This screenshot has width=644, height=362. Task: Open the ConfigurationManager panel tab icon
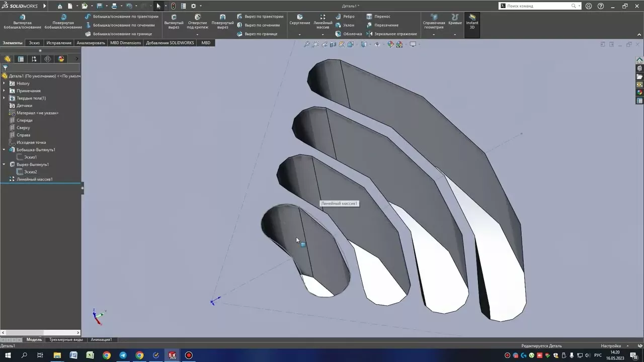(34, 59)
